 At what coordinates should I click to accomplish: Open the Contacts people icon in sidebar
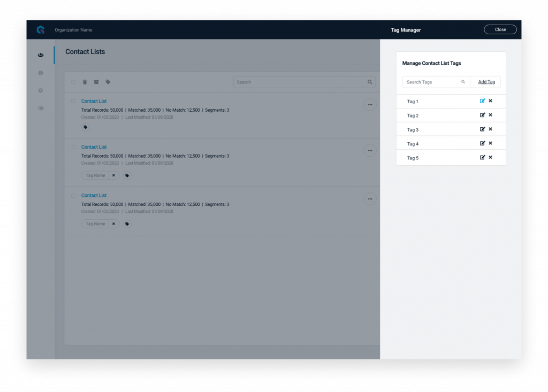point(41,55)
